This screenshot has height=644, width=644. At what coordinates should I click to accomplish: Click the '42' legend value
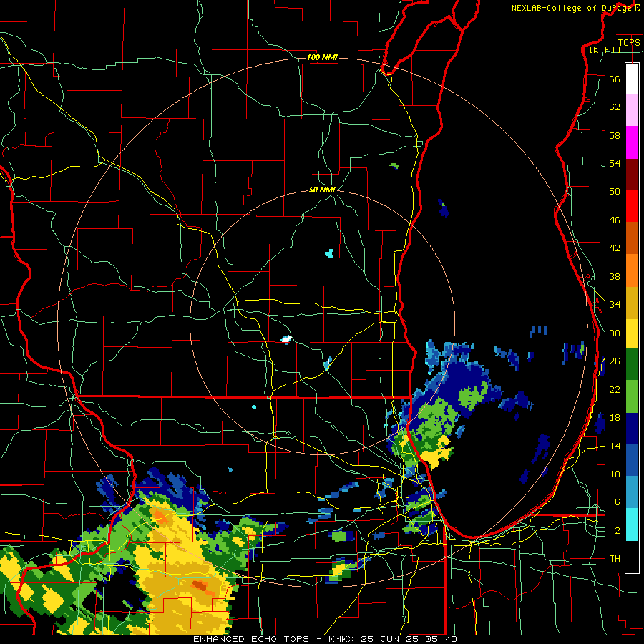[615, 248]
